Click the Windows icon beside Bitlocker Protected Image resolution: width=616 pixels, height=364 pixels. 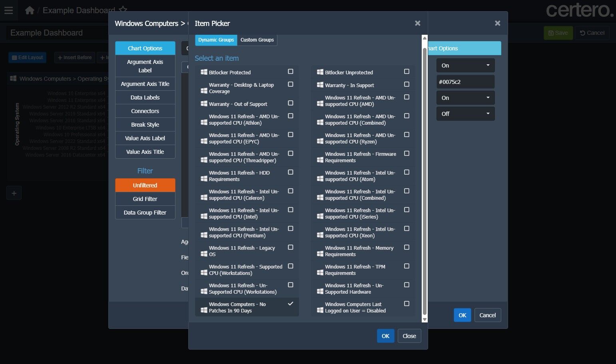pyautogui.click(x=204, y=72)
